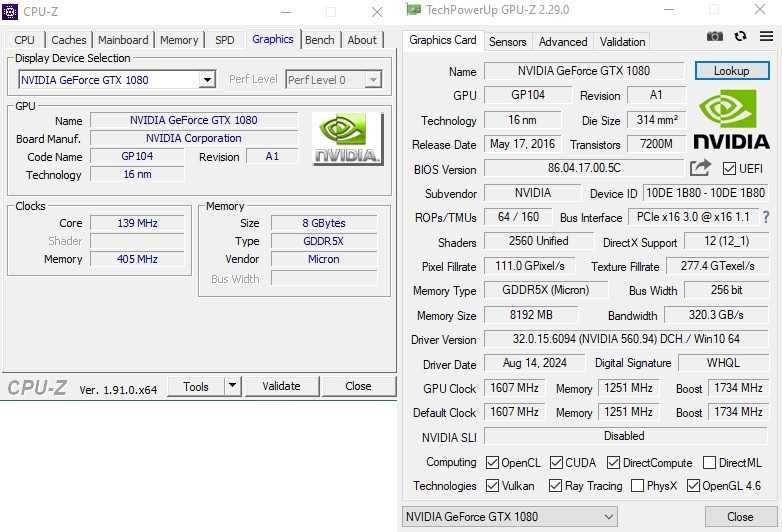
Task: Open GPU-Z Validation tab
Action: point(622,42)
